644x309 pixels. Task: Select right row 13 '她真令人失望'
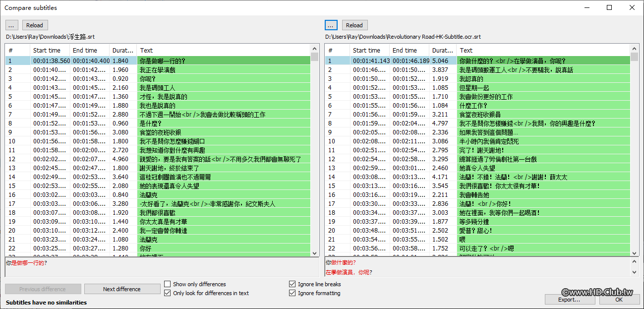click(x=477, y=168)
